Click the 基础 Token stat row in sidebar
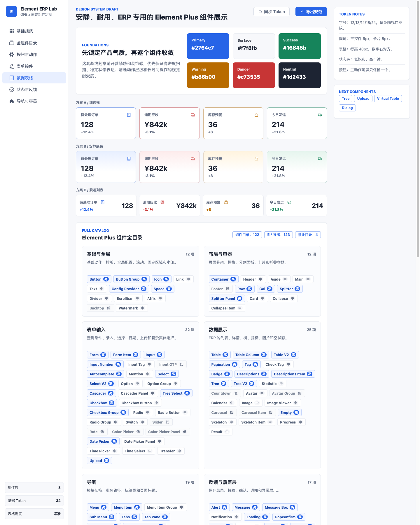Screen dimensions: 420x525 tap(34, 501)
